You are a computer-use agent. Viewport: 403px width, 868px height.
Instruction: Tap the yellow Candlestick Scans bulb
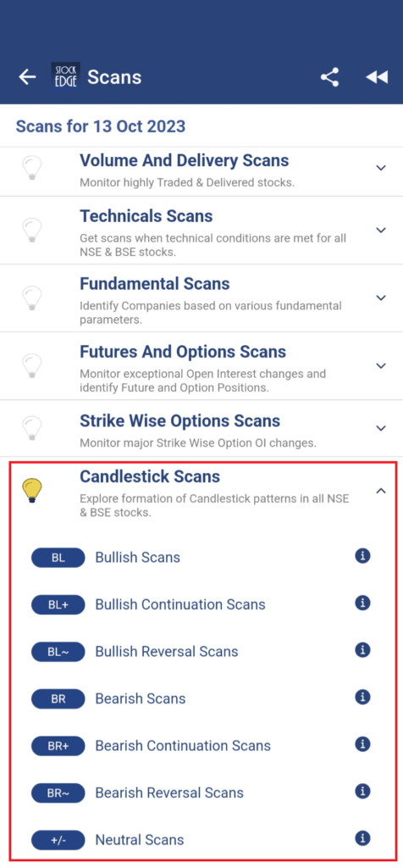(x=31, y=491)
